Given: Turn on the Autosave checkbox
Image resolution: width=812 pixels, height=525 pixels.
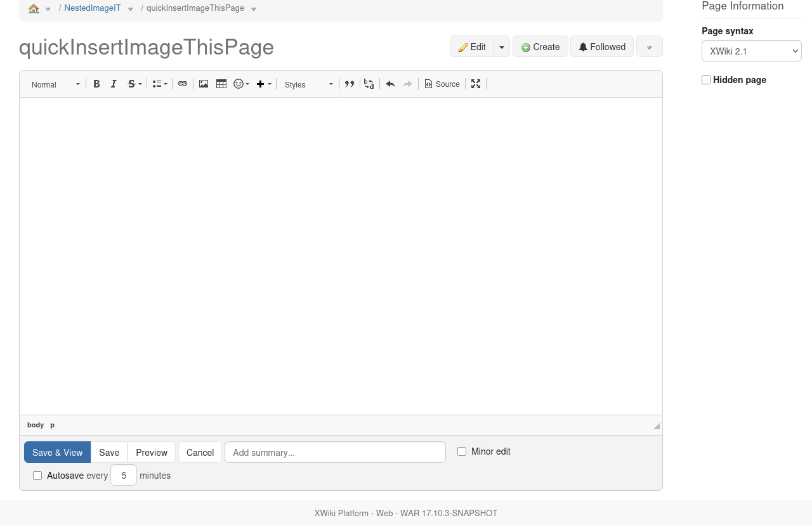Looking at the screenshot, I should click(37, 476).
